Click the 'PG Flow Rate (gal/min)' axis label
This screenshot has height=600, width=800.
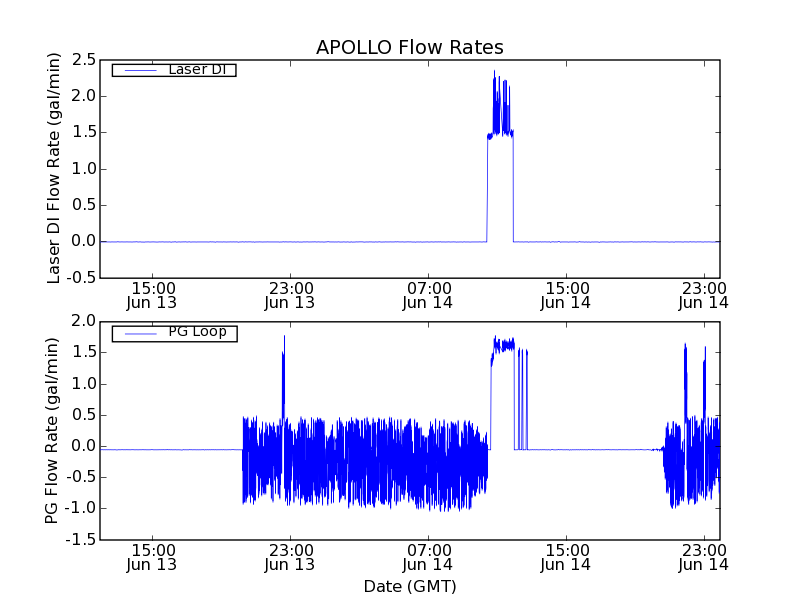click(52, 430)
